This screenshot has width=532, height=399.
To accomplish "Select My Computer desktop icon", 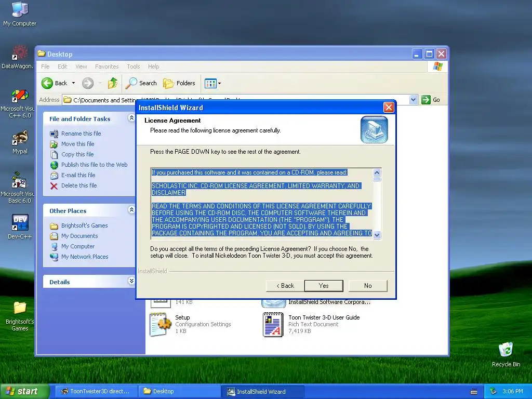I will tap(20, 14).
